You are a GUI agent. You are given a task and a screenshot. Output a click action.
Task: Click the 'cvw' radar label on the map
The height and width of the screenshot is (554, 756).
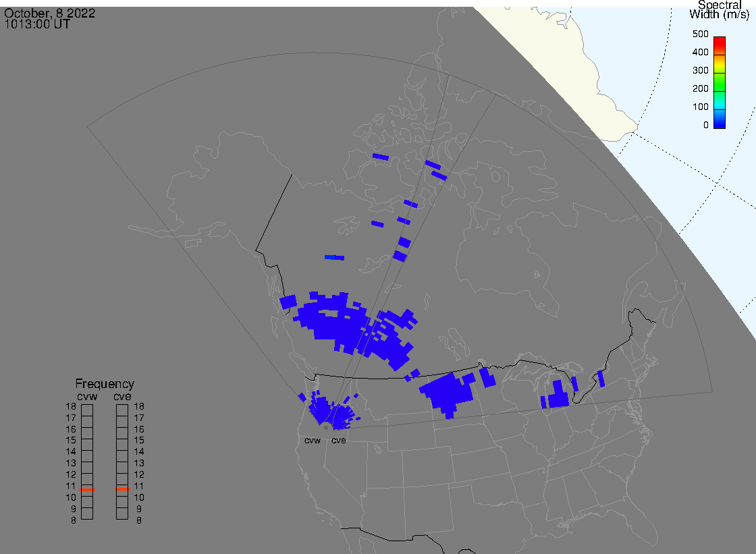point(313,441)
